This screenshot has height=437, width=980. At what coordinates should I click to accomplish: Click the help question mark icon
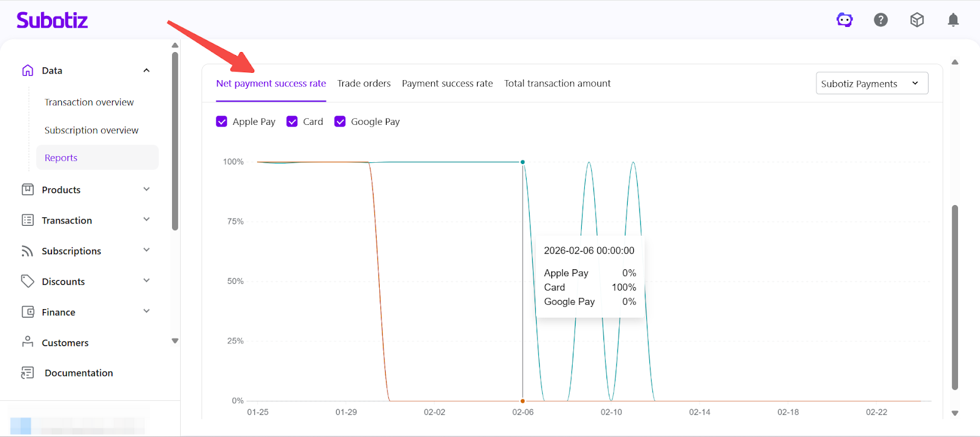point(881,20)
